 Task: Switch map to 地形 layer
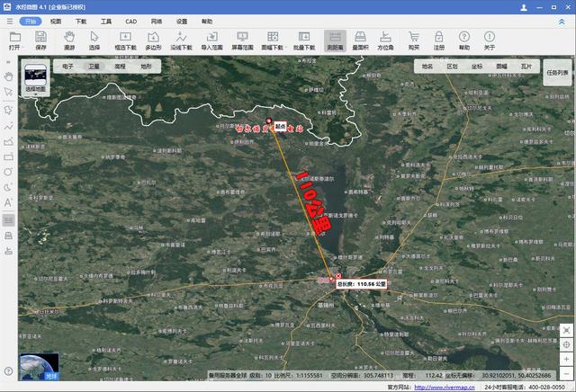146,67
